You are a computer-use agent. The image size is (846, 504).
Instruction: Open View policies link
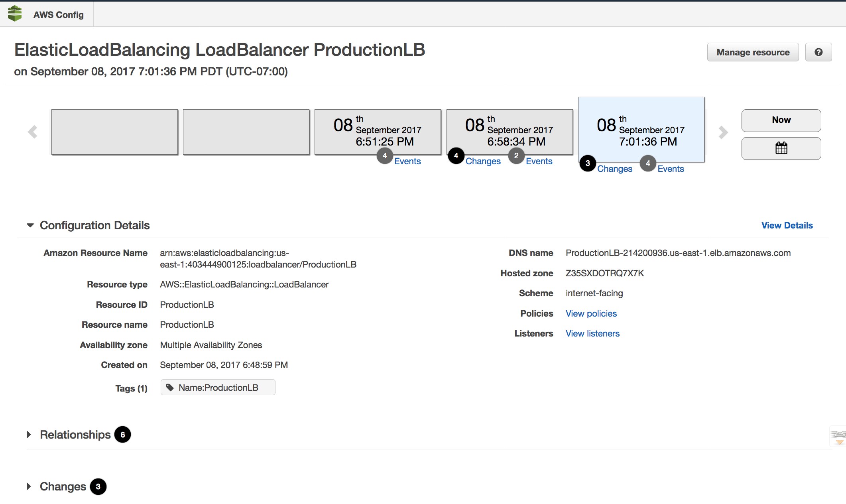click(x=591, y=313)
